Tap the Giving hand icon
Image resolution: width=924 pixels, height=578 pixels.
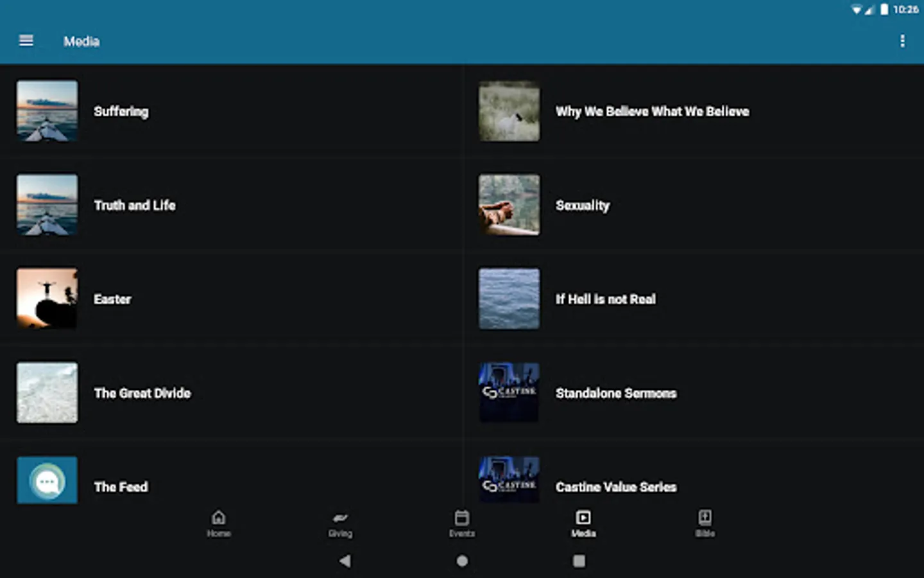click(340, 518)
